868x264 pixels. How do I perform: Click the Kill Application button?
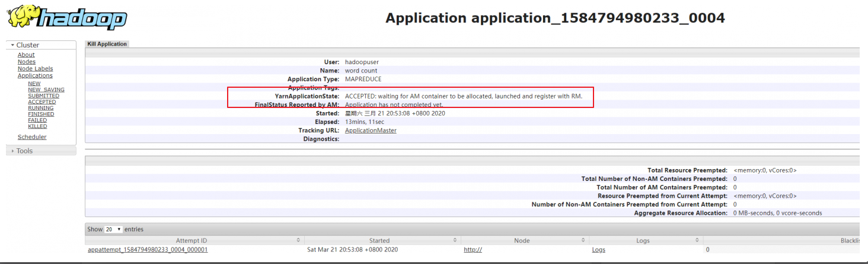[x=107, y=44]
